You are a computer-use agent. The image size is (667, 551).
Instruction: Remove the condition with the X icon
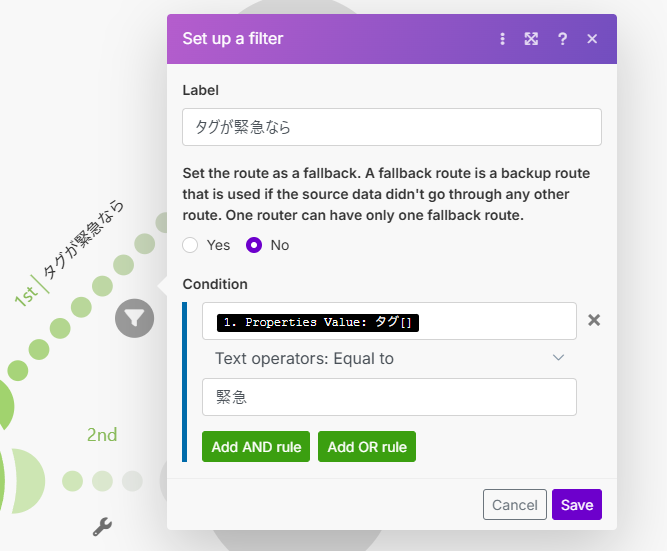click(594, 320)
